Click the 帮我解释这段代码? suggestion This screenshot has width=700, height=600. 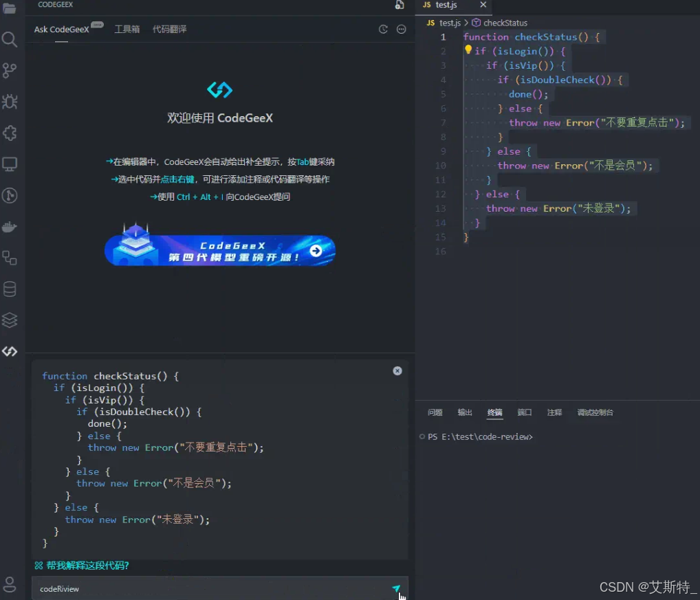(87, 566)
